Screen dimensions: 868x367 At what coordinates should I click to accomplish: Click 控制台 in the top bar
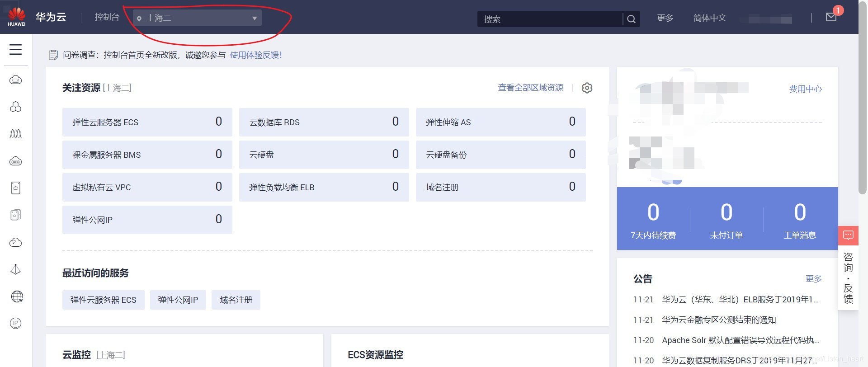coord(107,17)
